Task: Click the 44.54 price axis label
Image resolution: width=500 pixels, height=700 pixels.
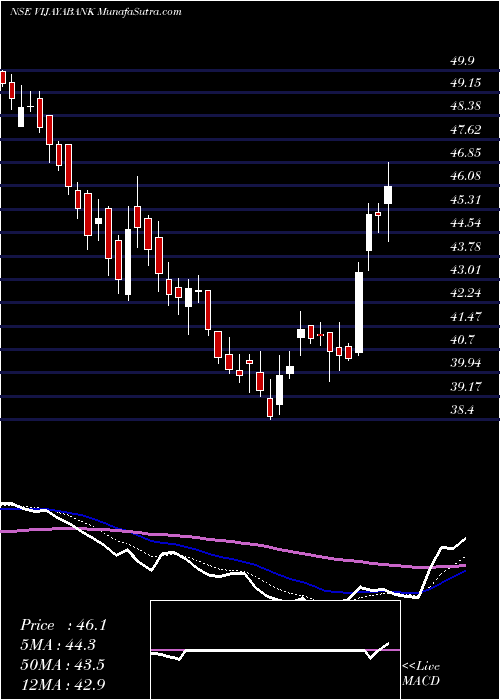Action: pyautogui.click(x=467, y=223)
